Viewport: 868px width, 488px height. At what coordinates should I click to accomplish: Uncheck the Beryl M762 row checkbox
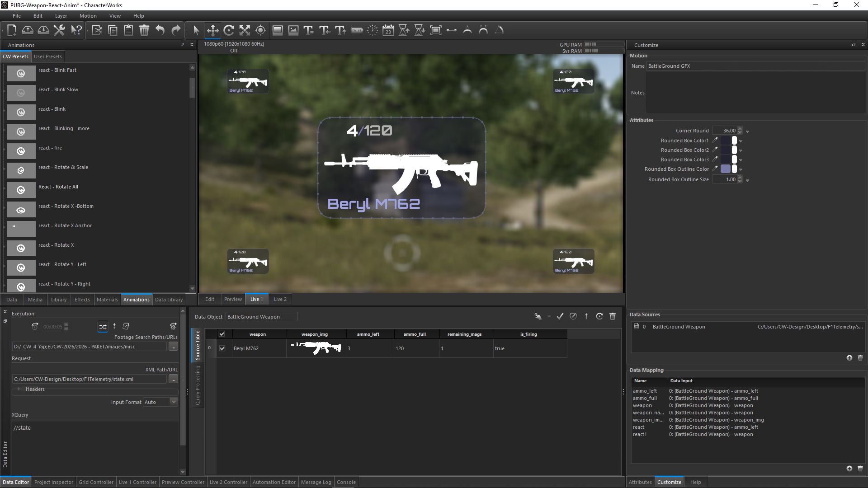[x=222, y=348]
